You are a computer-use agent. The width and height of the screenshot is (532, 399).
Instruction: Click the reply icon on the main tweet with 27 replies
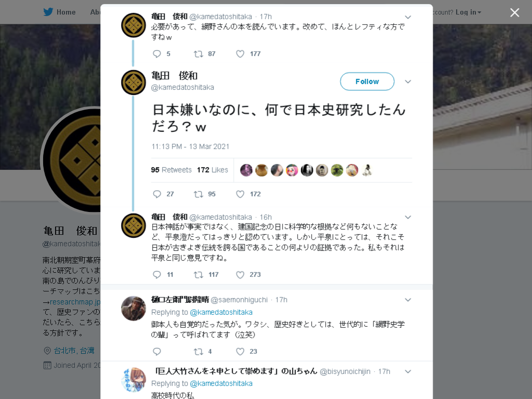point(157,194)
